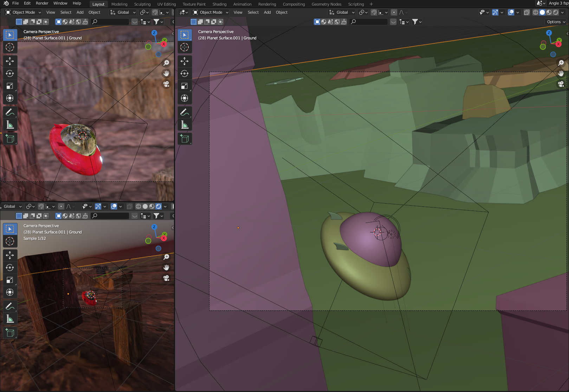Open the filter funnel dropdown in main viewport
Image resolution: width=569 pixels, height=392 pixels.
point(417,22)
